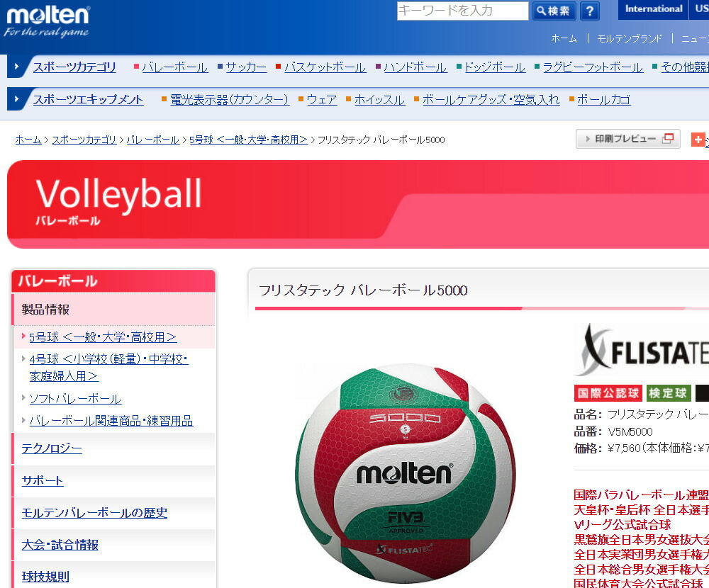Open サポート in the sidebar
Viewport: 709px width, 588px height.
43,480
